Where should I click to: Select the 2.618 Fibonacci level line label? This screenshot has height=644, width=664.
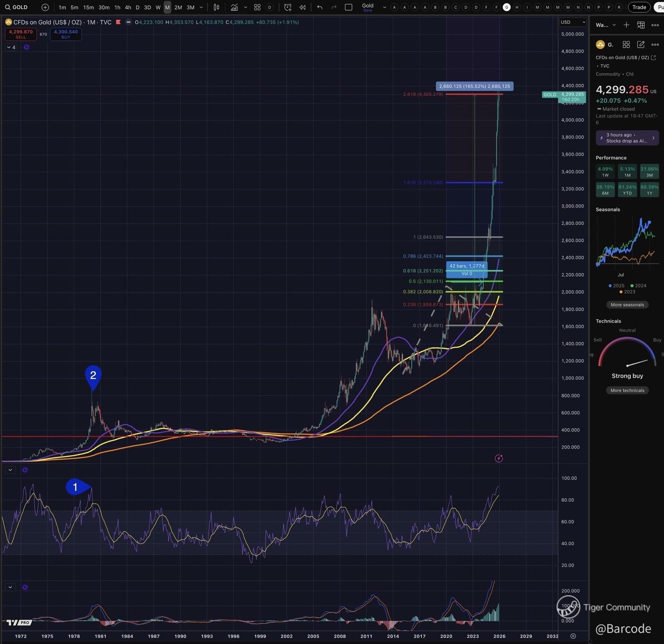click(x=423, y=94)
